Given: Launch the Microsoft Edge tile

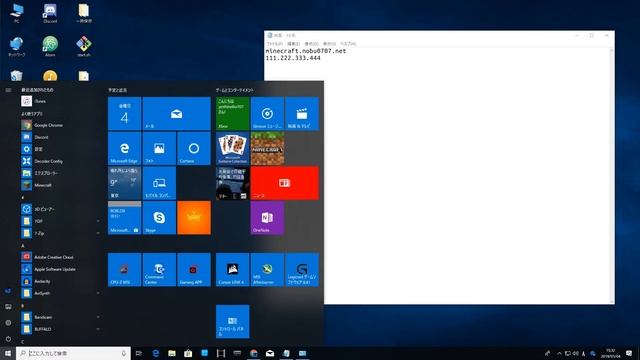Looking at the screenshot, I should click(124, 149).
